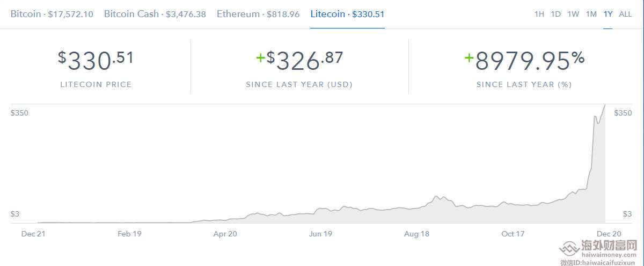The image size is (644, 266).
Task: Click the Apr 20 date axis label
Action: click(225, 234)
